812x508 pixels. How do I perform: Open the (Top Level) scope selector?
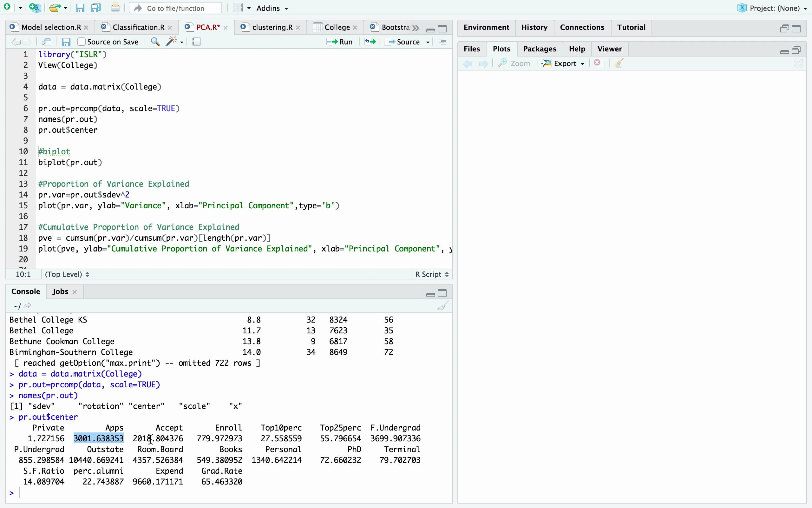(67, 274)
